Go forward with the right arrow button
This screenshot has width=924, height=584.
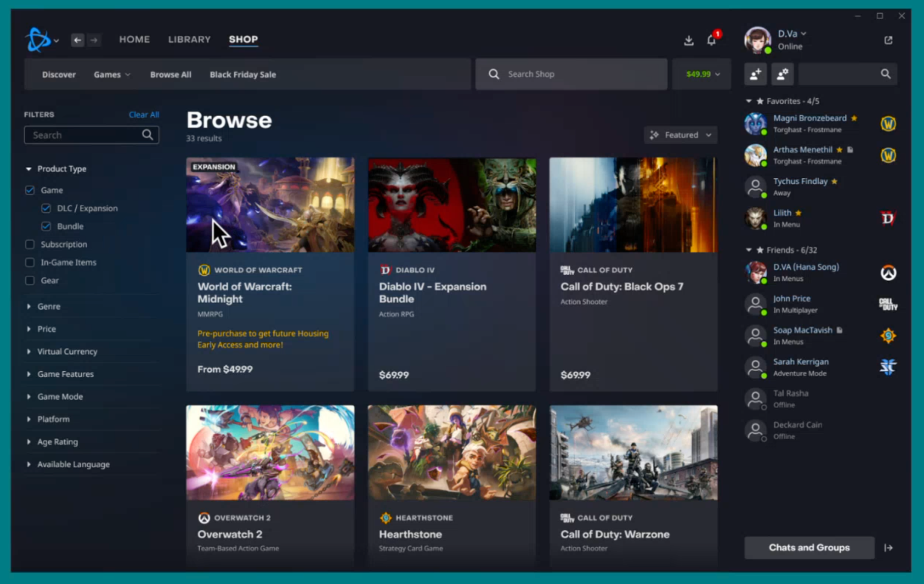[x=94, y=40]
